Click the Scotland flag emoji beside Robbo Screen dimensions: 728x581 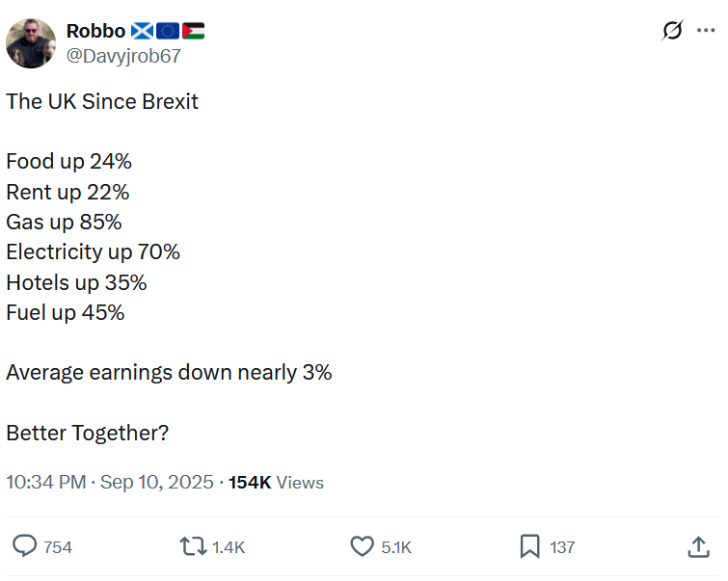pos(143,31)
